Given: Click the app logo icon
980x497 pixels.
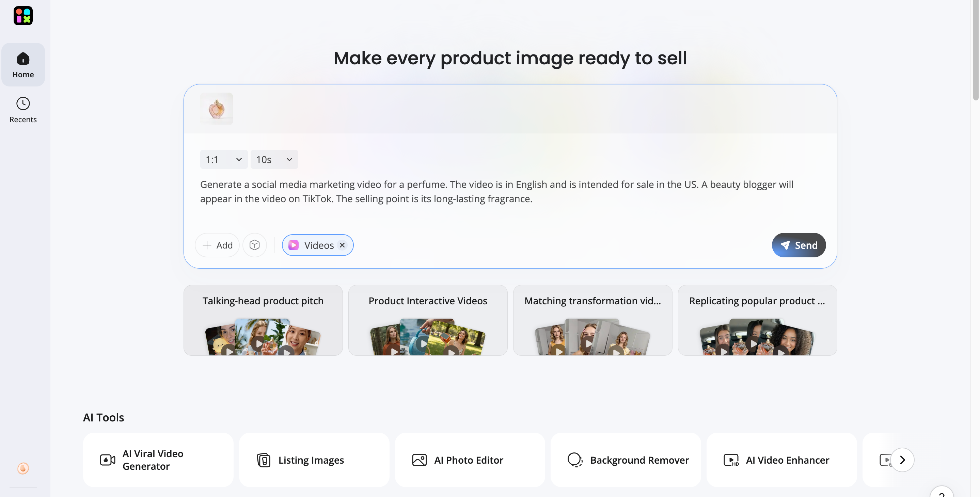Looking at the screenshot, I should click(x=23, y=16).
